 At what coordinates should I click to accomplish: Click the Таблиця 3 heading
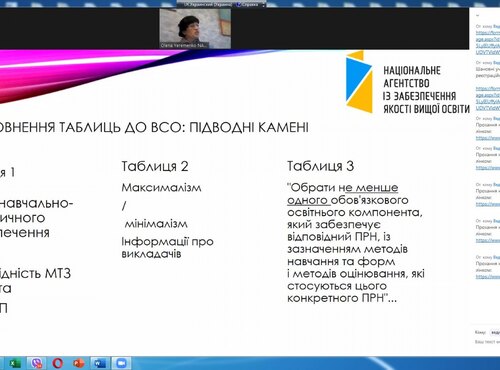click(321, 166)
